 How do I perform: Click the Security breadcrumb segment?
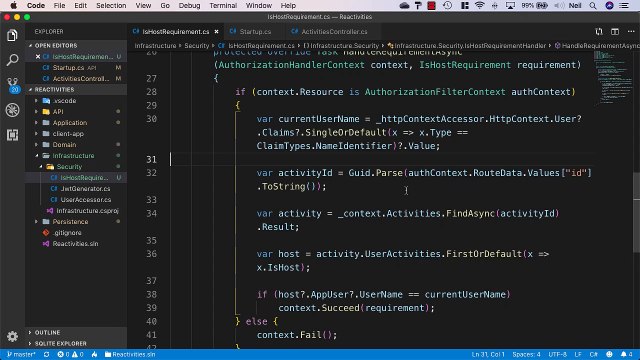pyautogui.click(x=196, y=46)
